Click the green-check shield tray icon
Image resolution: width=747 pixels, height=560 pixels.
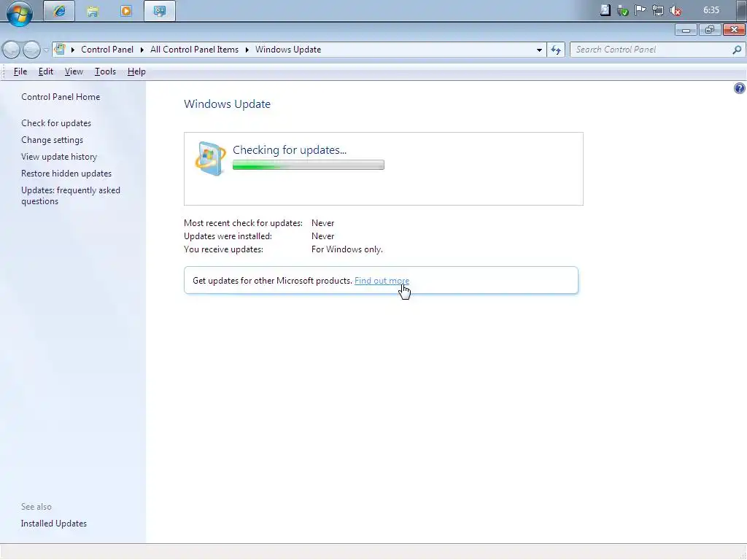point(623,10)
